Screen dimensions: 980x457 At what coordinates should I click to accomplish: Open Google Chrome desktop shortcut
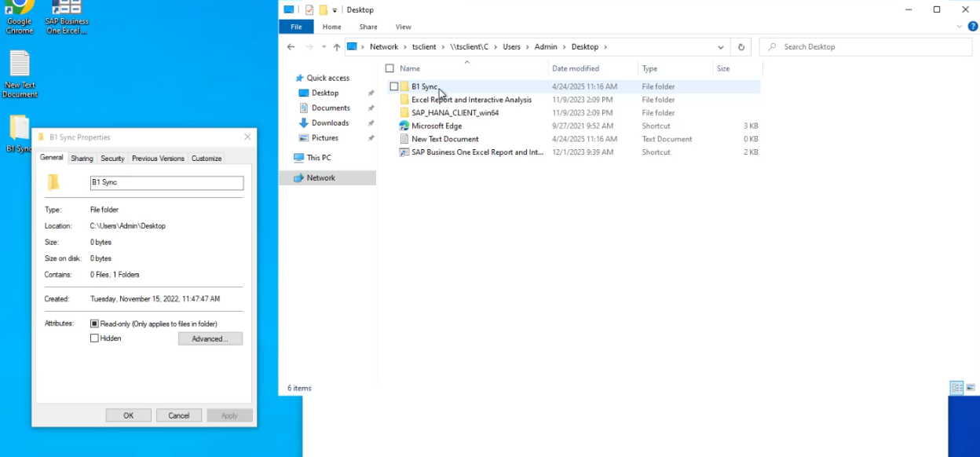click(20, 16)
